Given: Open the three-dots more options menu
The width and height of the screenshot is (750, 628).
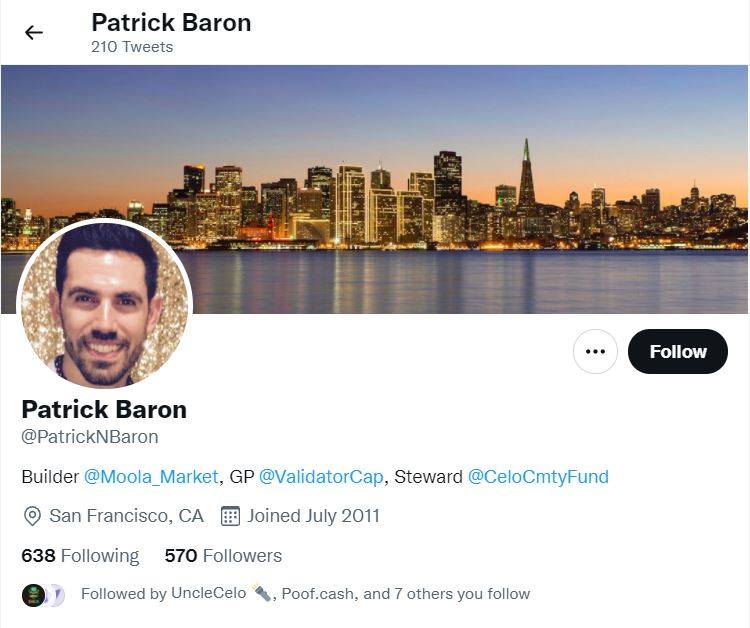Looking at the screenshot, I should tap(595, 352).
